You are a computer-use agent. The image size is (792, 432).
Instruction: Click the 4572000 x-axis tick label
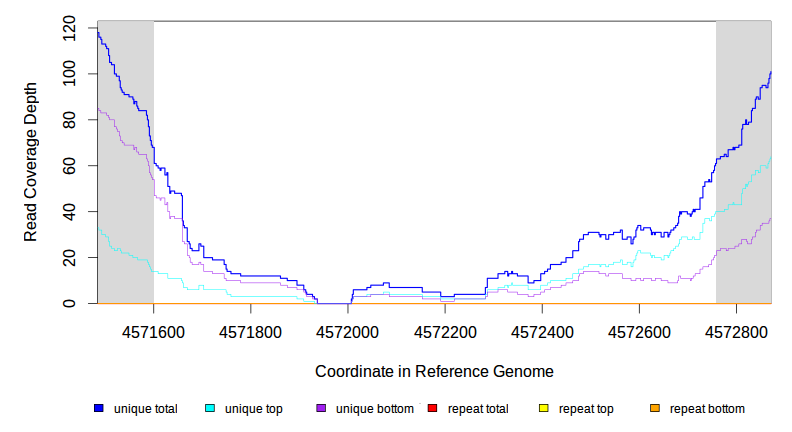pyautogui.click(x=347, y=331)
